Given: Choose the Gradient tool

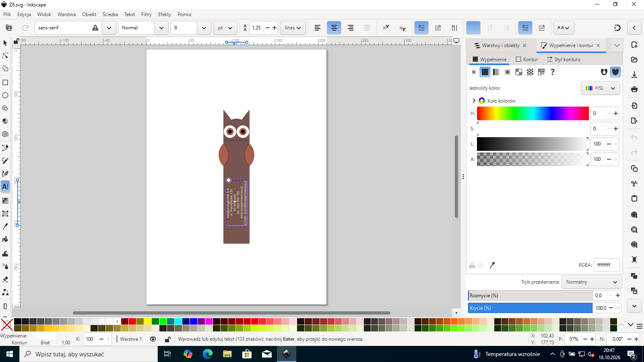Looking at the screenshot, I should point(5,201).
